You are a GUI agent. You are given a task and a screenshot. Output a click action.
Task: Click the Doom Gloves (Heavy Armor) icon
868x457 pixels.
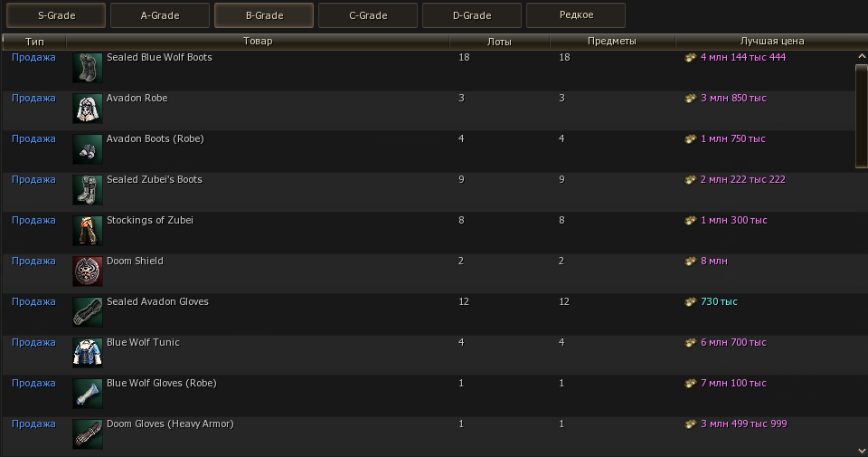click(88, 434)
